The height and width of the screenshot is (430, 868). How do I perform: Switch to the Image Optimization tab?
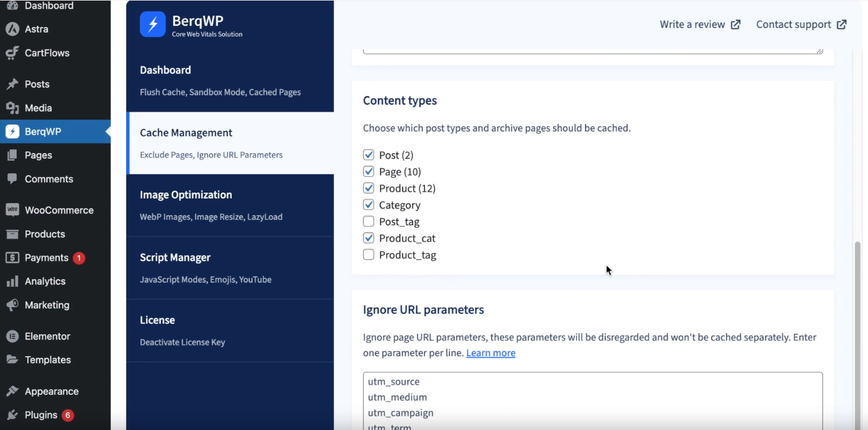230,205
